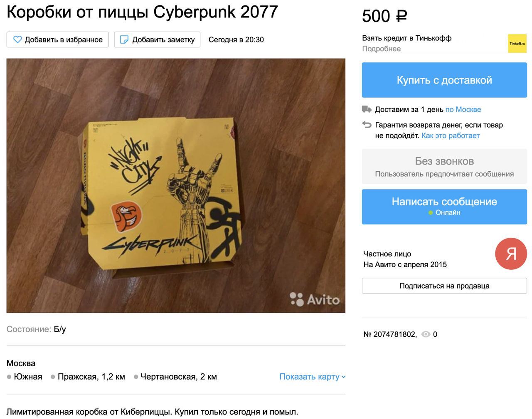Click the Avito watermark logo on photo
The height and width of the screenshot is (419, 532).
point(315,299)
